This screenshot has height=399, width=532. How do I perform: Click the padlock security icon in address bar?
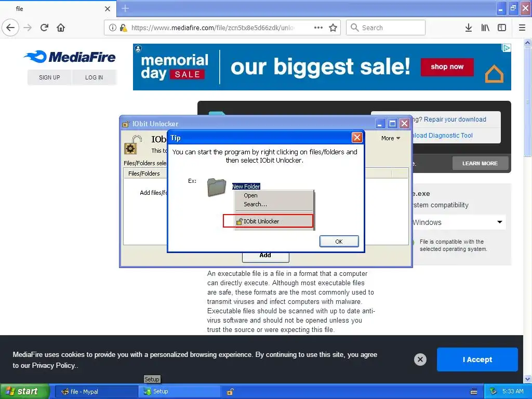click(x=123, y=28)
